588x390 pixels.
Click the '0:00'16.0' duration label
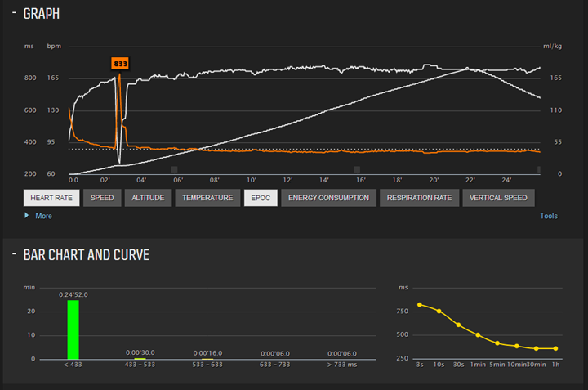click(x=207, y=353)
